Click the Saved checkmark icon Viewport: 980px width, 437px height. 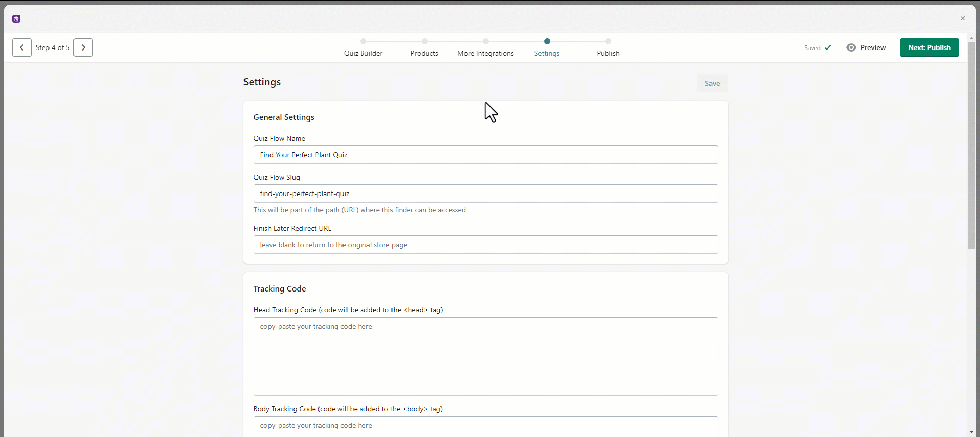tap(828, 47)
